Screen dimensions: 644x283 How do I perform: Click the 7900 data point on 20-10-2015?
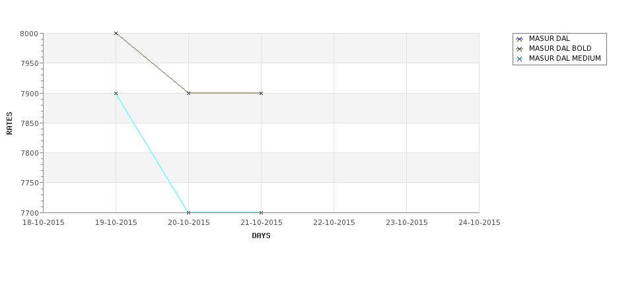[x=189, y=94]
